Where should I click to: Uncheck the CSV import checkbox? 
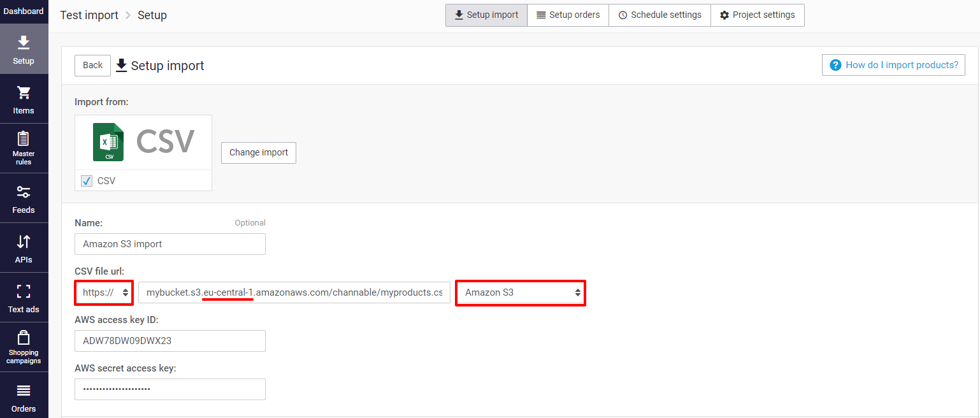coord(86,180)
